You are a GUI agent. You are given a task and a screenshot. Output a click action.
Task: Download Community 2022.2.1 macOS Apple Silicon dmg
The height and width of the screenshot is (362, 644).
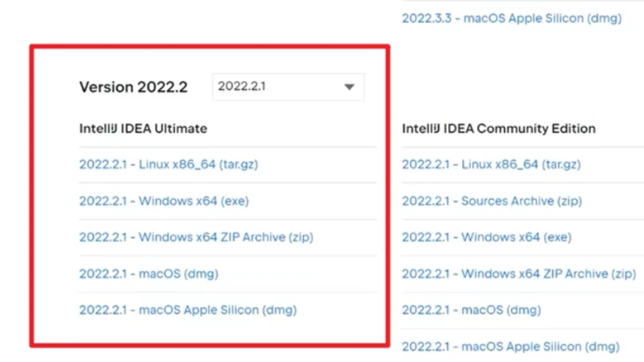(x=511, y=347)
